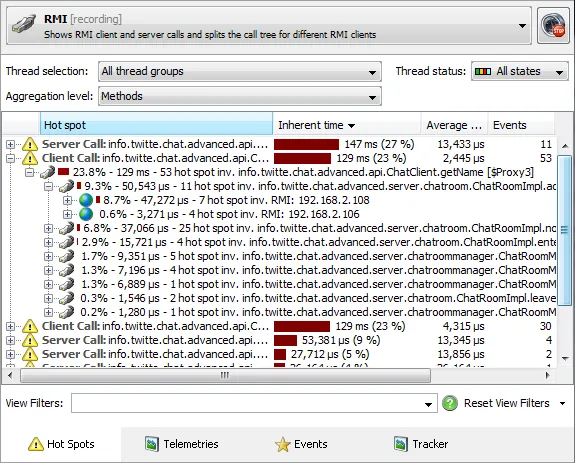
Task: Click the horizontal scrollbar right arrow
Action: point(548,375)
